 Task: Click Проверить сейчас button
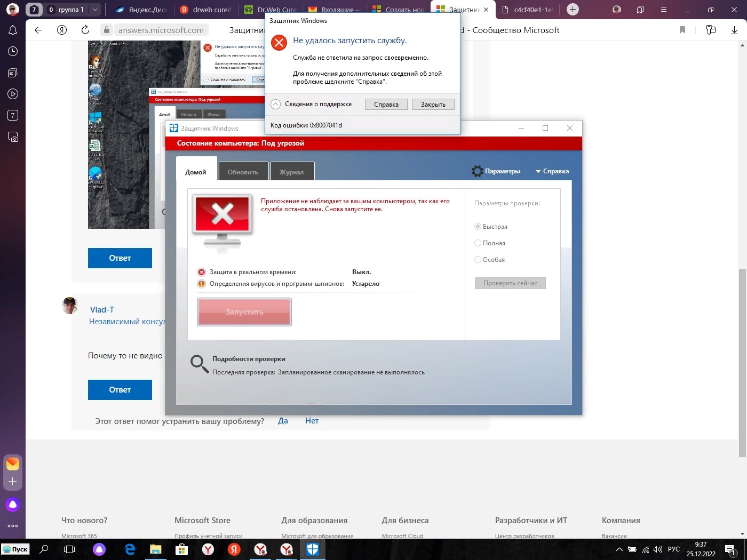point(510,283)
